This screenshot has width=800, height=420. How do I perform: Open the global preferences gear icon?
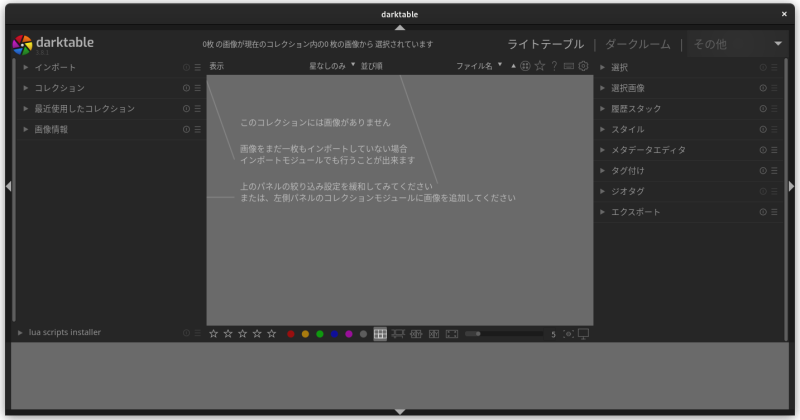click(x=584, y=66)
